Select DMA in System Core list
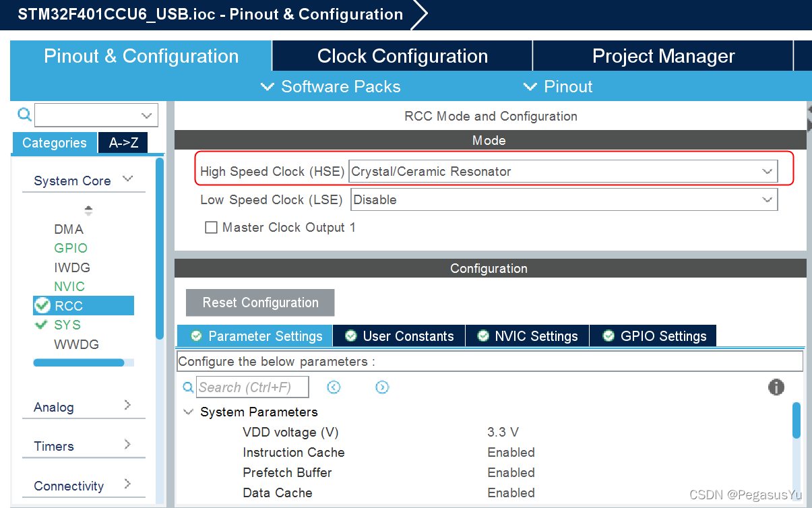Viewport: 812px width, 508px height. (x=69, y=229)
